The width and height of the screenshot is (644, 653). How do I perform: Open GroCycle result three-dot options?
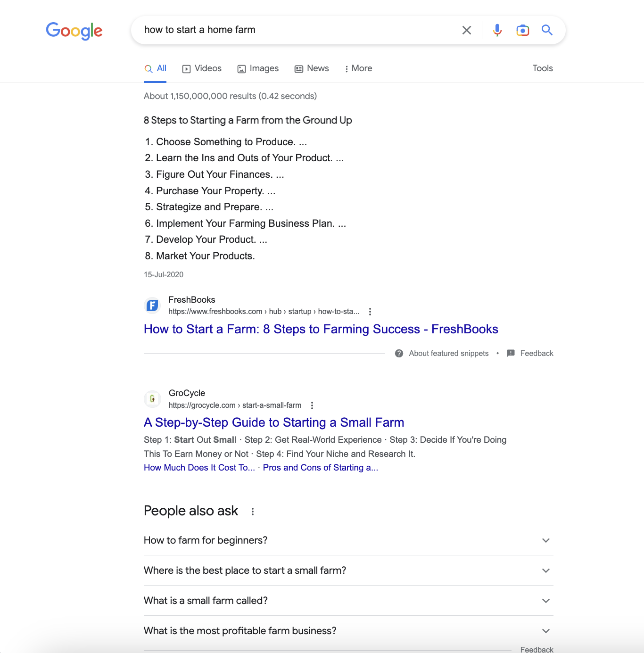[x=312, y=405]
